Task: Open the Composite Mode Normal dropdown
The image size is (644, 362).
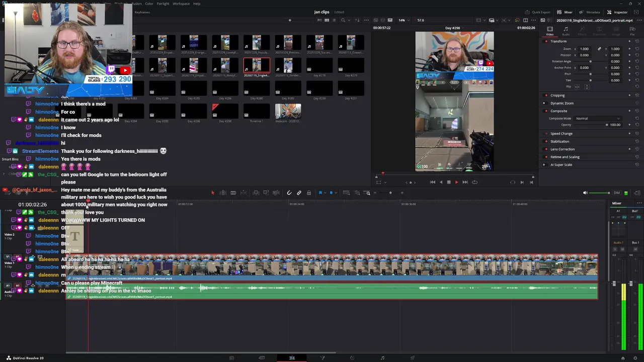Action: click(x=598, y=119)
